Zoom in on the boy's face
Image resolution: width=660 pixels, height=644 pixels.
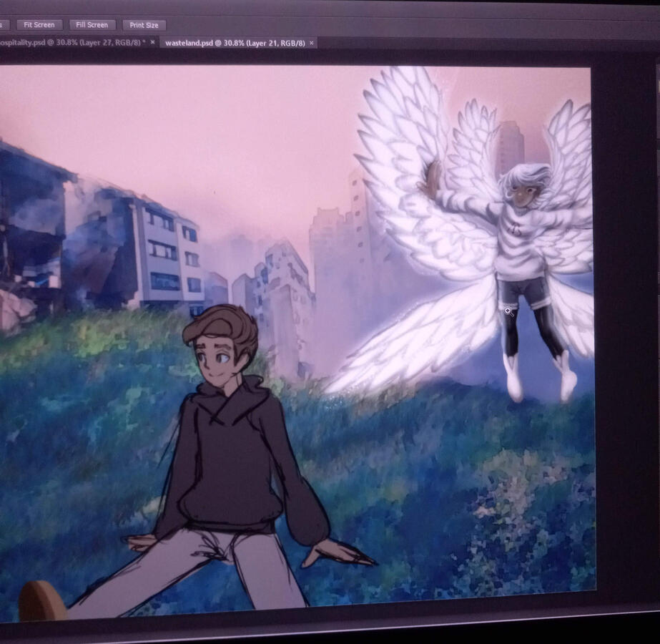tap(217, 358)
